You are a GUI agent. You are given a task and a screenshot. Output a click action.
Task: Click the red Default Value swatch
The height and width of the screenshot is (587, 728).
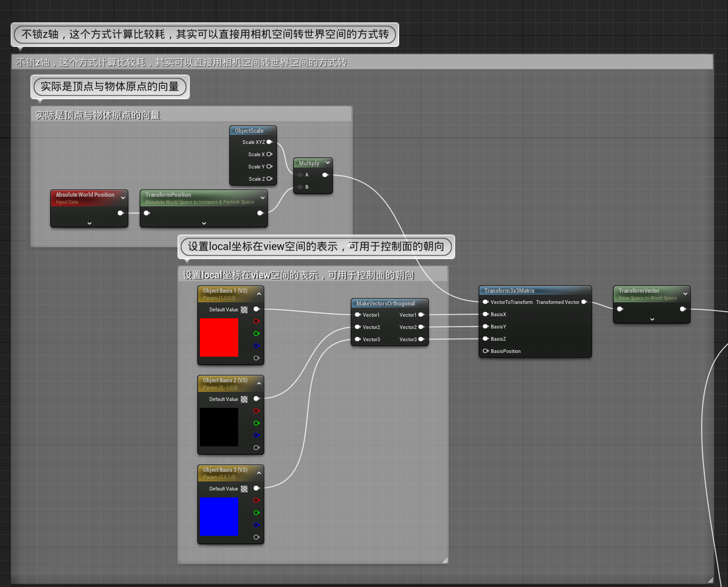click(219, 337)
